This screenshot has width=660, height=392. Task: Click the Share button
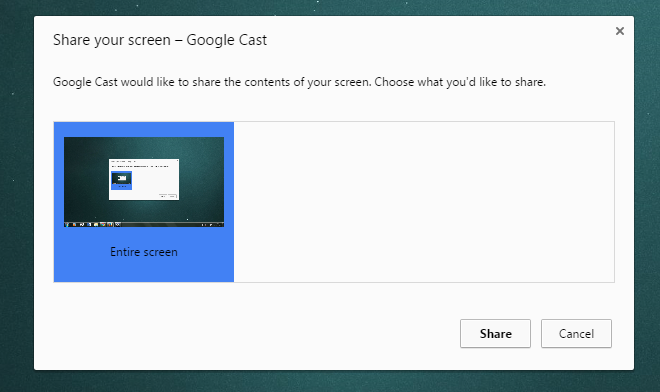pos(495,333)
